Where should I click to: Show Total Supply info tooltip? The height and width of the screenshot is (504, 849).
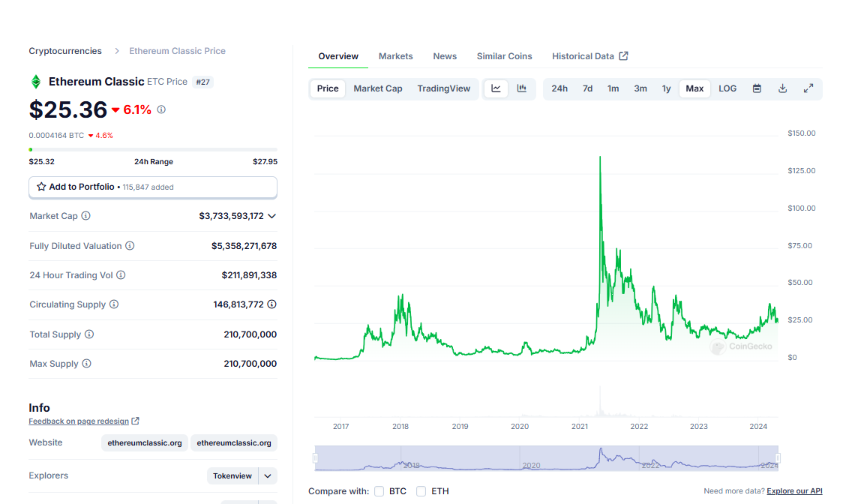pyautogui.click(x=89, y=334)
